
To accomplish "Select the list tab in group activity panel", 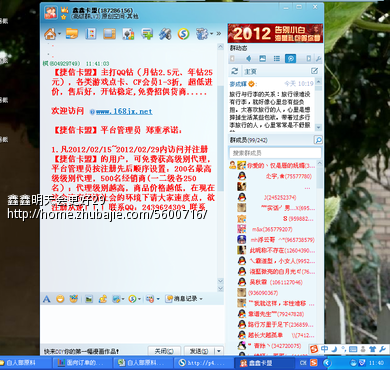I will (276, 59).
